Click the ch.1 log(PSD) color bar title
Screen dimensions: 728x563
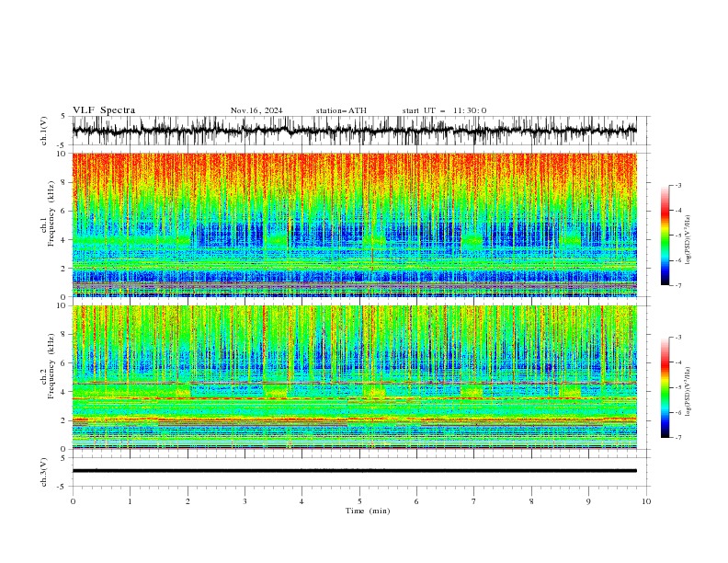click(688, 240)
